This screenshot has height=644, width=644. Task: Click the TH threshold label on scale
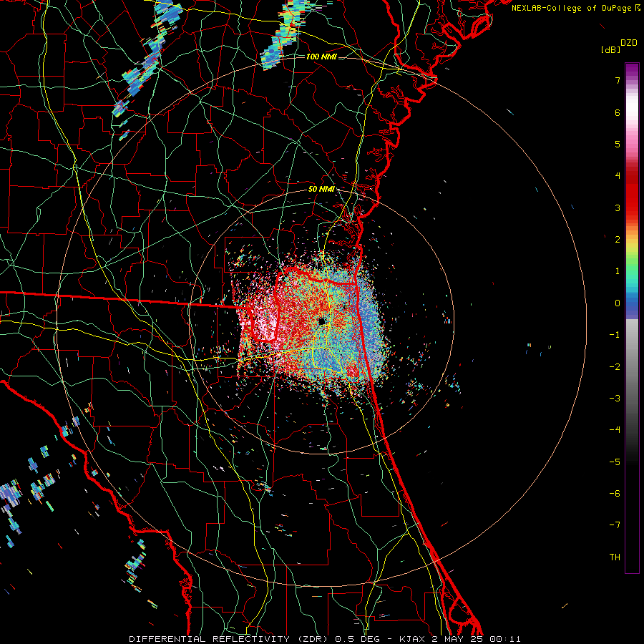coord(615,557)
